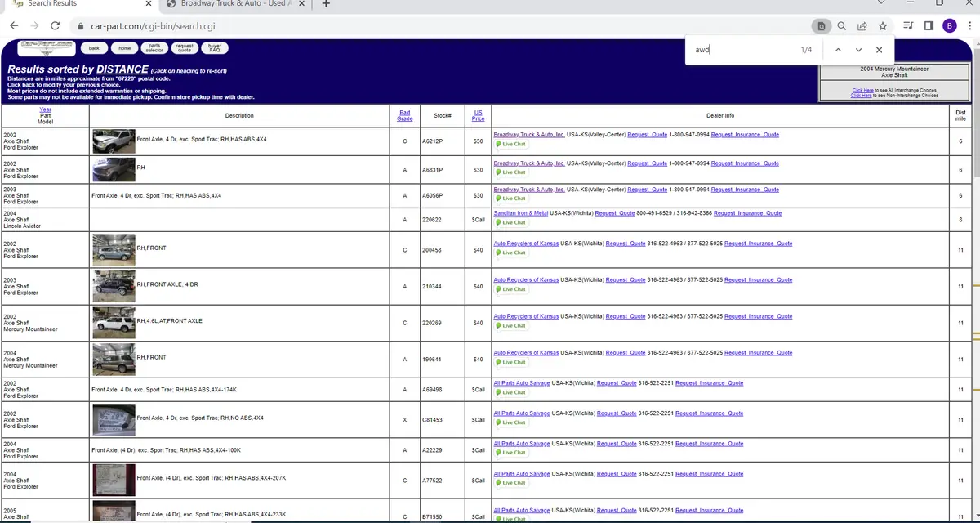Click the zoom magnifier icon in address bar
The height and width of the screenshot is (523, 980).
coord(842,26)
